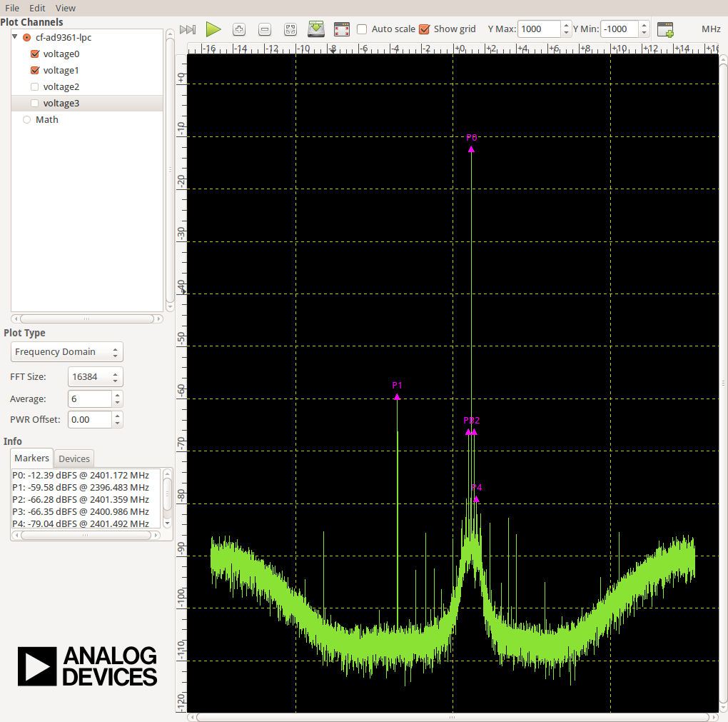
Task: Select the P1 marker triangle on the plot
Action: click(x=397, y=397)
